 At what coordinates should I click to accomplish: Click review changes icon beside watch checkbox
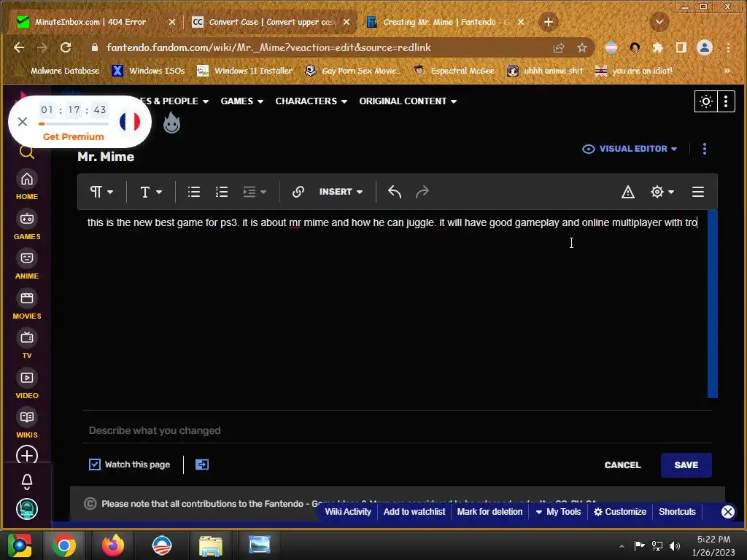pos(202,464)
